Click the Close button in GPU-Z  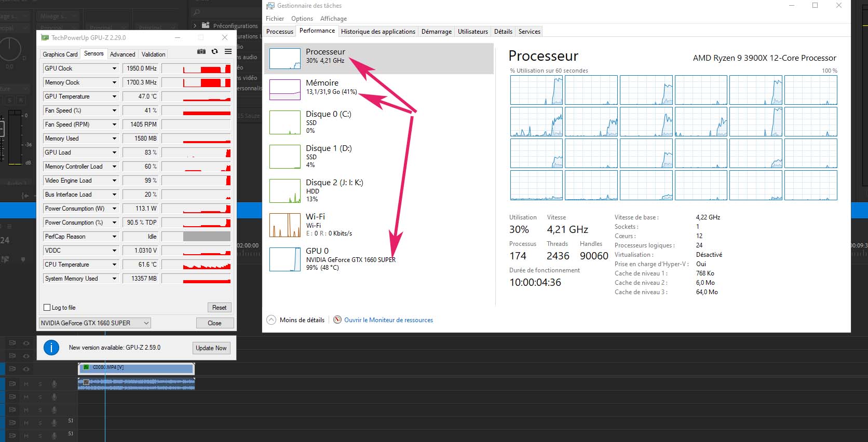click(x=214, y=323)
